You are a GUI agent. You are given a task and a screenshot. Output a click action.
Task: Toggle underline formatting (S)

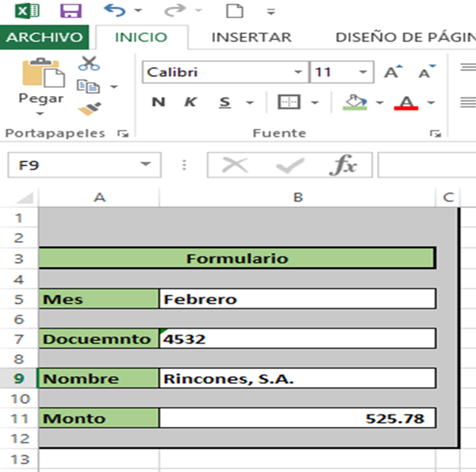pos(225,102)
